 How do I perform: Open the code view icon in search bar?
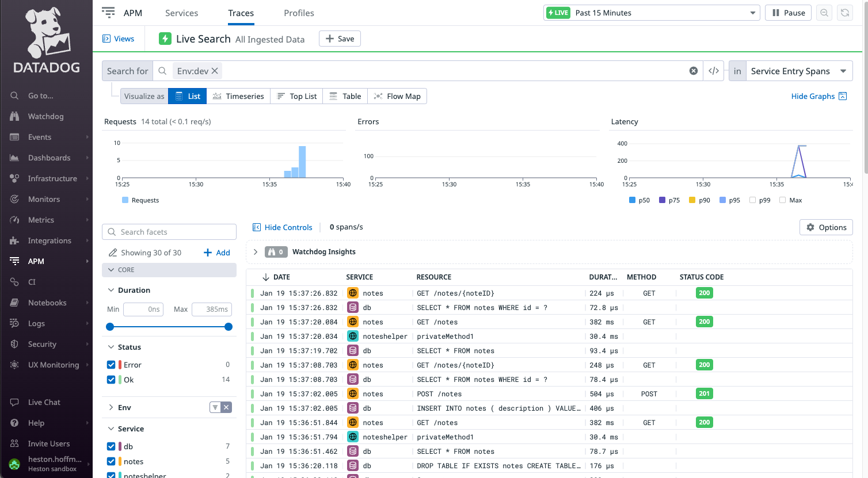click(714, 71)
